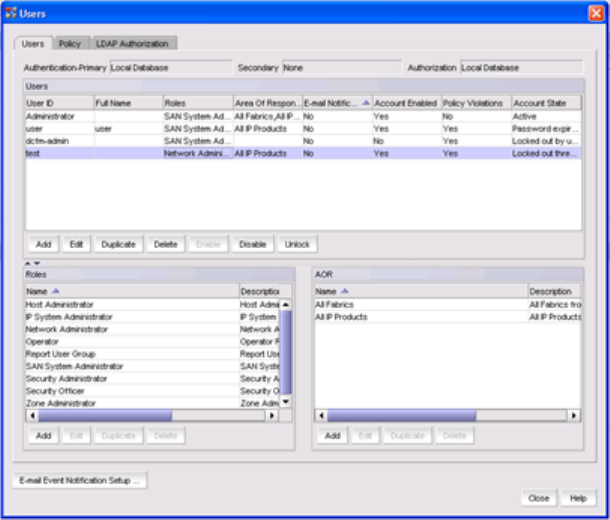
Task: Add a new AOR entry
Action: click(x=333, y=436)
